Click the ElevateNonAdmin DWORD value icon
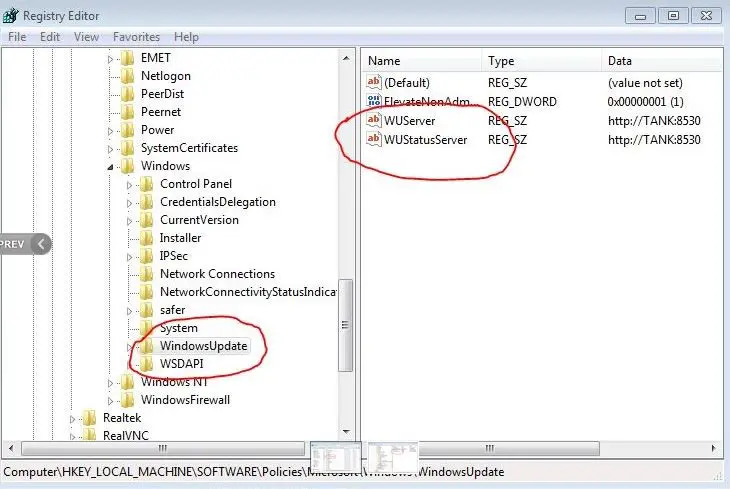The height and width of the screenshot is (489, 730). tap(374, 101)
